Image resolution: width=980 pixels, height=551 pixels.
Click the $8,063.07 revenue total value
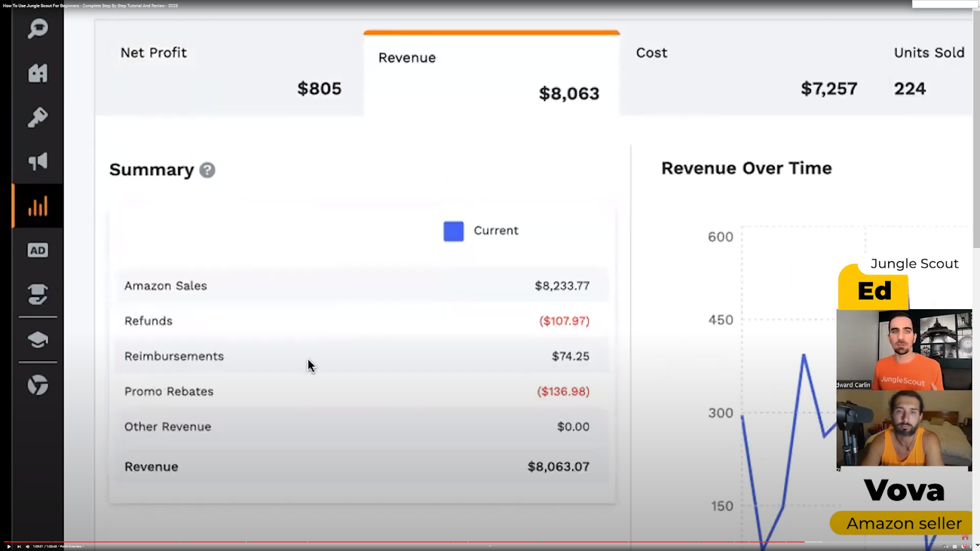[559, 467]
